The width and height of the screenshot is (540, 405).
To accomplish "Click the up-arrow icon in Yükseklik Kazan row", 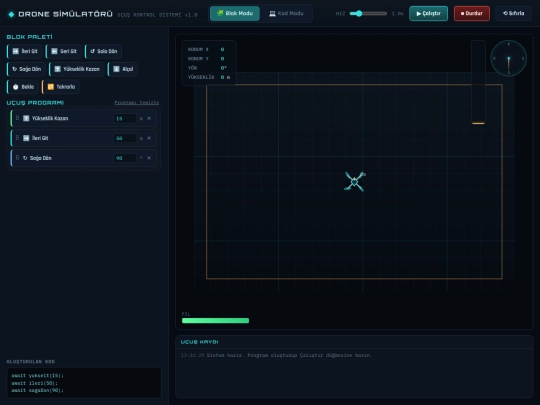I will click(26, 118).
